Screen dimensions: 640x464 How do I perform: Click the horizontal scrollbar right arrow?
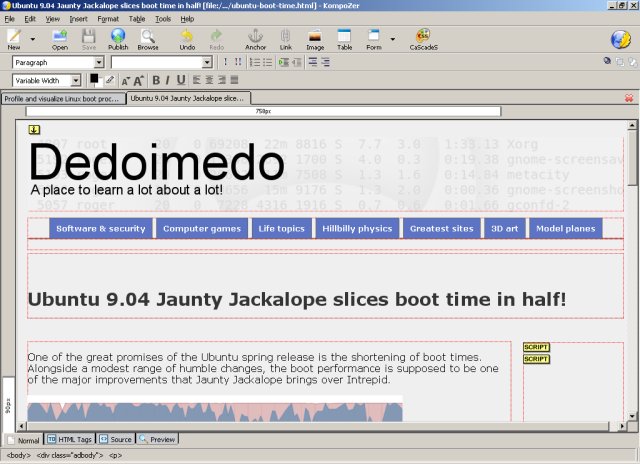pos(622,426)
